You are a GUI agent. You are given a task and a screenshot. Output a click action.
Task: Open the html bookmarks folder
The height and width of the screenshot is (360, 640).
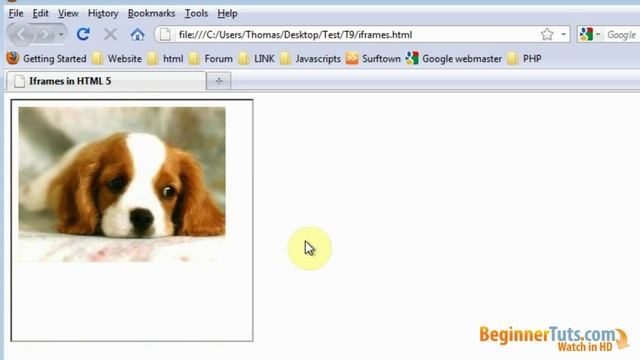(173, 59)
